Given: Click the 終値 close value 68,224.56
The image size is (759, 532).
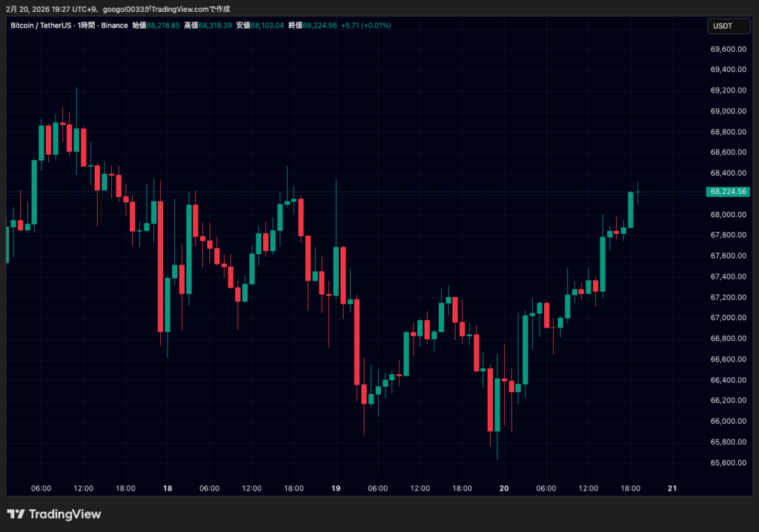Looking at the screenshot, I should click(x=321, y=25).
